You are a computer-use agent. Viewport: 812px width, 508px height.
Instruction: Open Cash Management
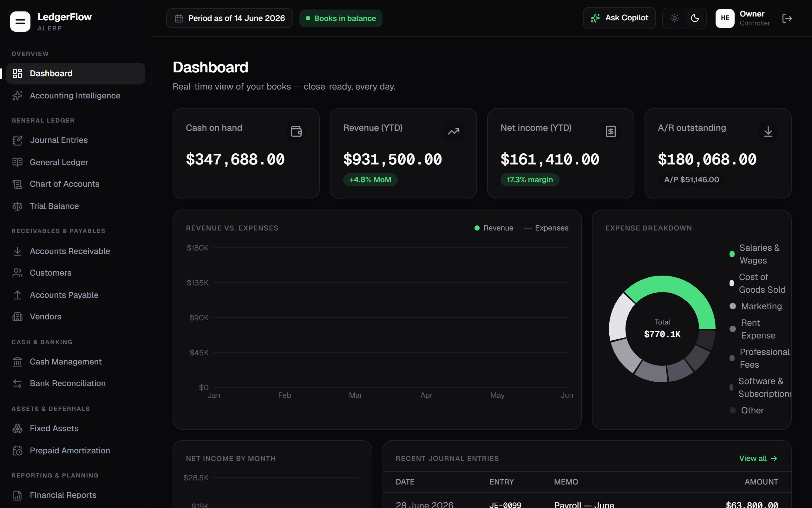(76, 362)
